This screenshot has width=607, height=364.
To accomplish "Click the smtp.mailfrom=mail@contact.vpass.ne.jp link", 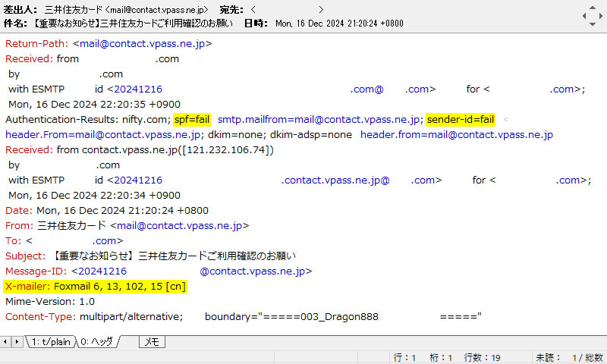I will point(319,120).
